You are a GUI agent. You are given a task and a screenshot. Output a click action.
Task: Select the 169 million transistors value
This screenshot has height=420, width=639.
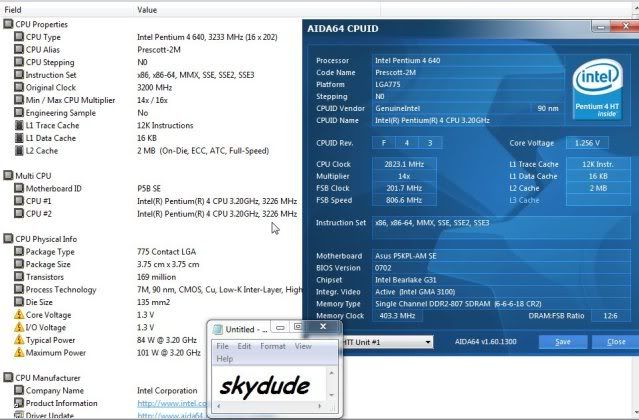[156, 277]
